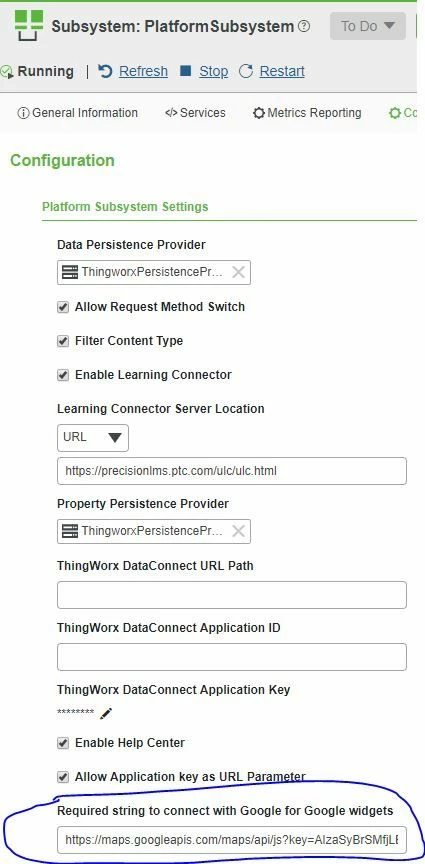Expand the URL location type dropdown
The image size is (425, 864).
[x=93, y=438]
